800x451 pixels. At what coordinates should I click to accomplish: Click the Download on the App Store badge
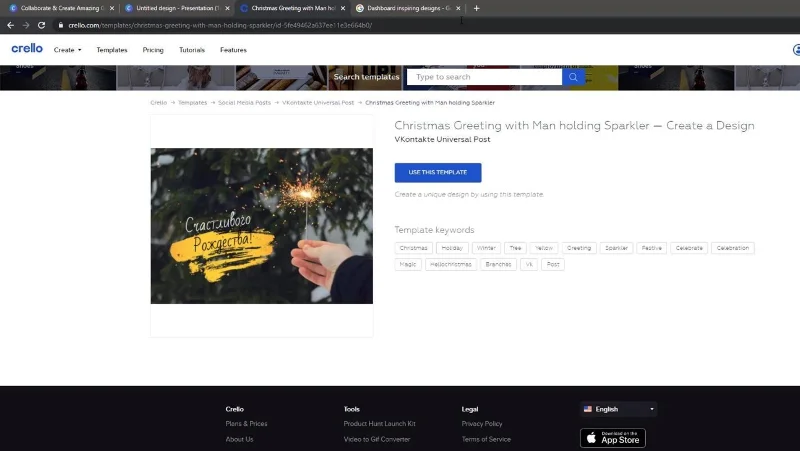[613, 438]
